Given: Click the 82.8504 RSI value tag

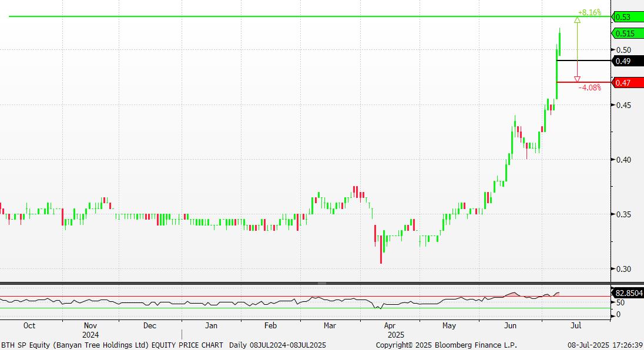Looking at the screenshot, I should point(628,293).
